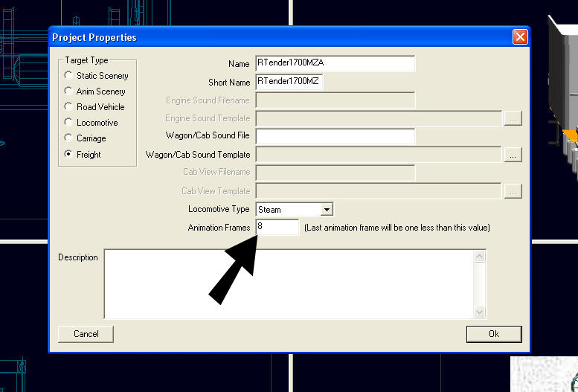This screenshot has width=578, height=392.
Task: Select the Carriage radio button
Action: click(x=68, y=138)
